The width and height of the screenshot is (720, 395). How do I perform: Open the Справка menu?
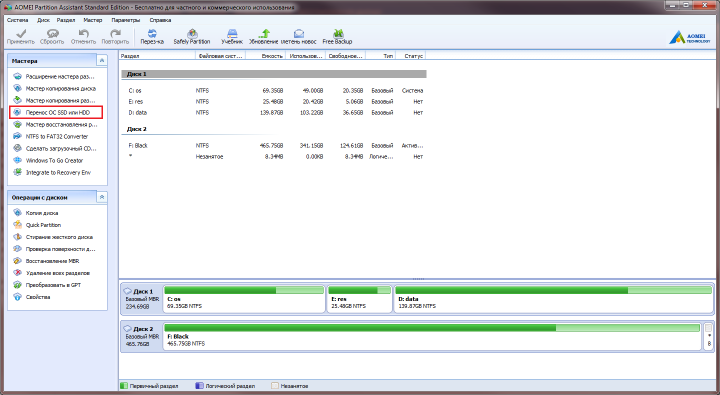(160, 20)
